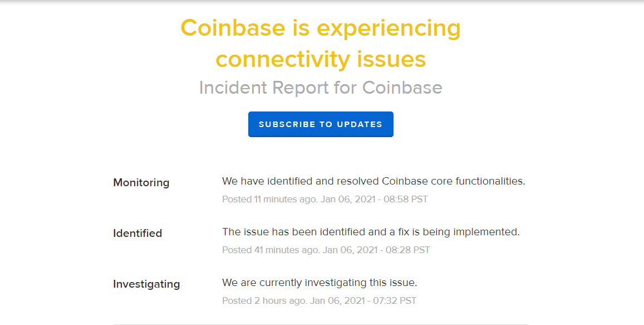644x325 pixels.
Task: Click the 08:28 PST date stamp
Action: point(376,250)
